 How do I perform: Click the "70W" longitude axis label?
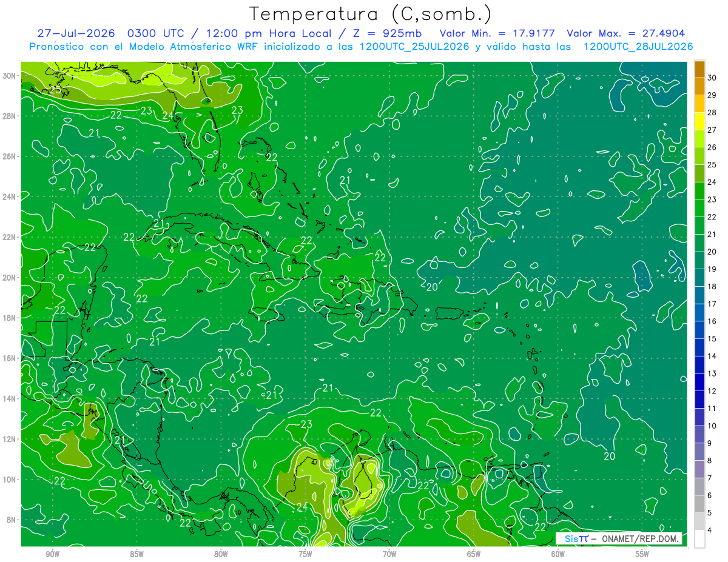pyautogui.click(x=389, y=554)
